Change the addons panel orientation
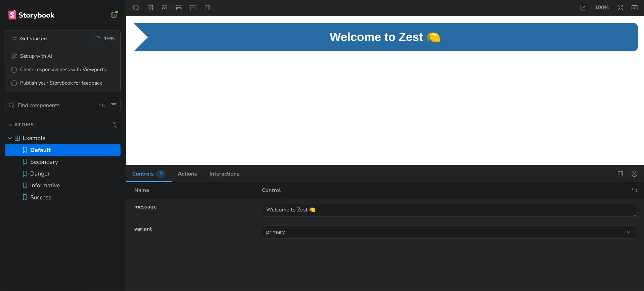Image resolution: width=644 pixels, height=291 pixels. click(x=620, y=174)
